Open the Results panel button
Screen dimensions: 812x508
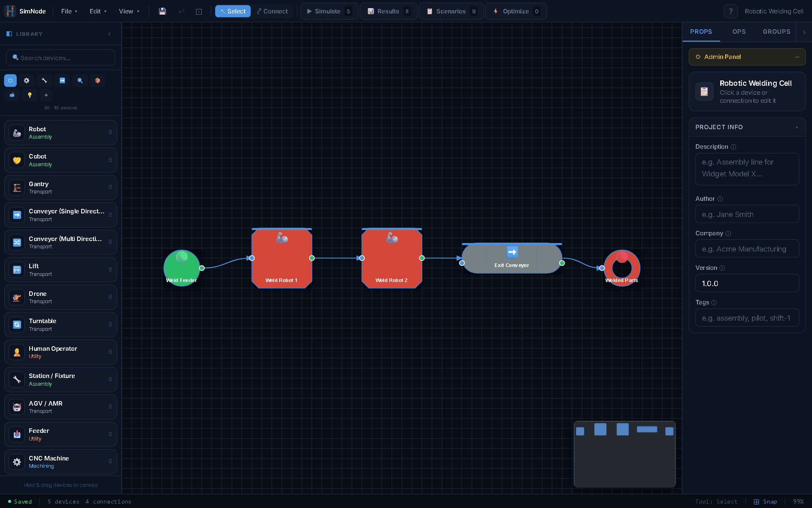389,11
